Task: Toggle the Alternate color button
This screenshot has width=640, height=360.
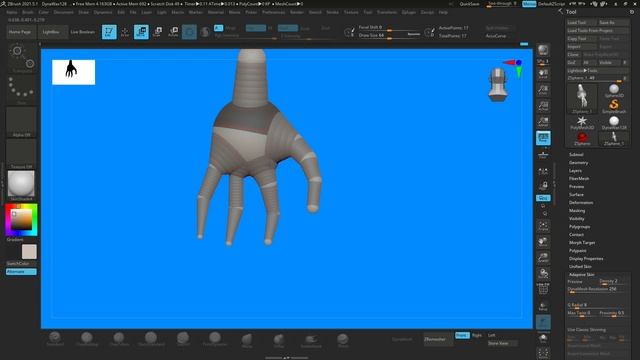Action: [x=21, y=272]
